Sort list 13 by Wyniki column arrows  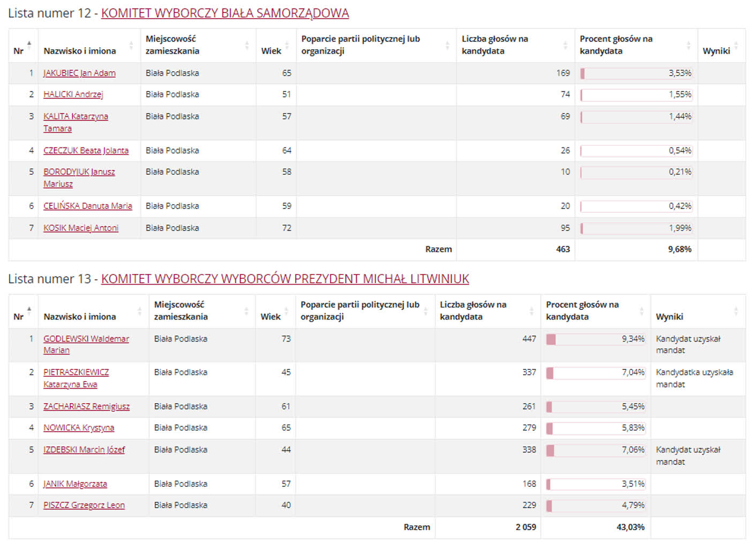736,311
